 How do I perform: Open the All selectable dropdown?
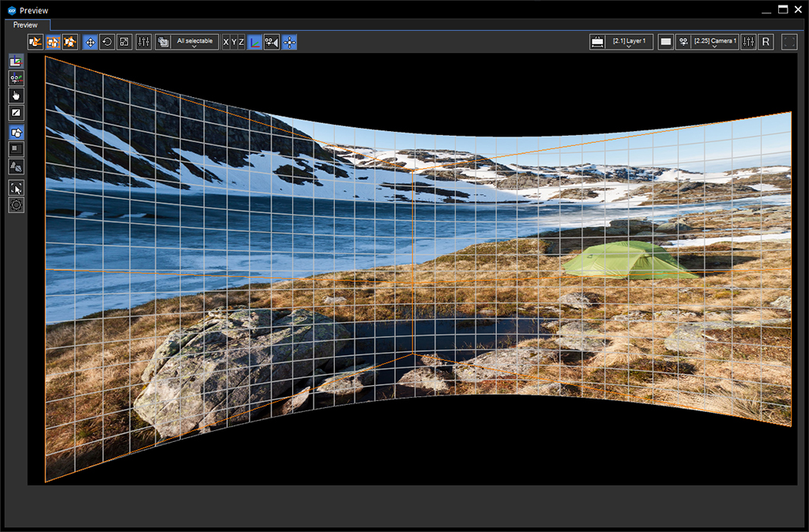point(194,42)
